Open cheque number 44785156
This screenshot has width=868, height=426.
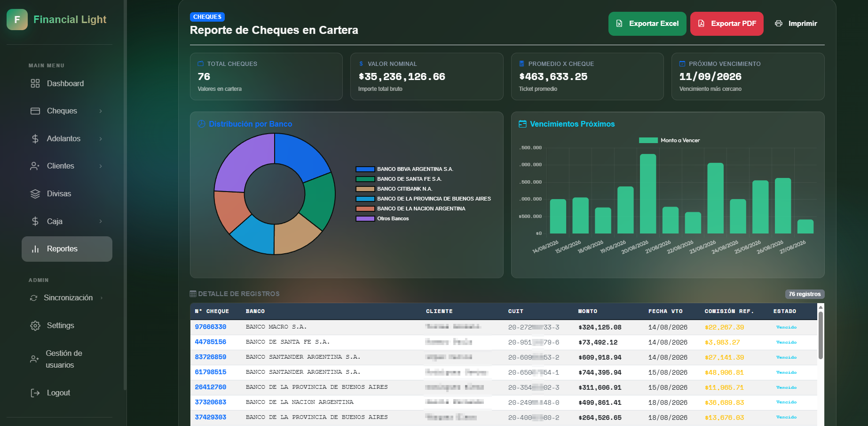[211, 342]
